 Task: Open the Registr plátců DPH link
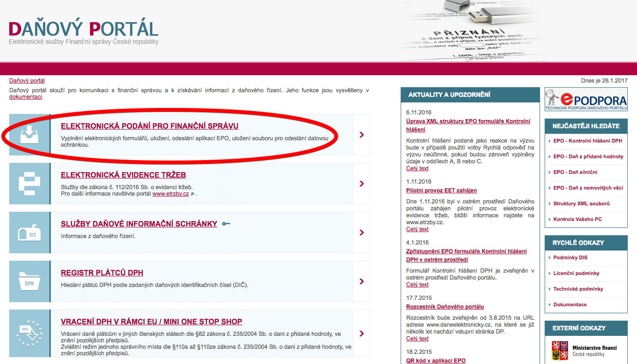pos(102,273)
